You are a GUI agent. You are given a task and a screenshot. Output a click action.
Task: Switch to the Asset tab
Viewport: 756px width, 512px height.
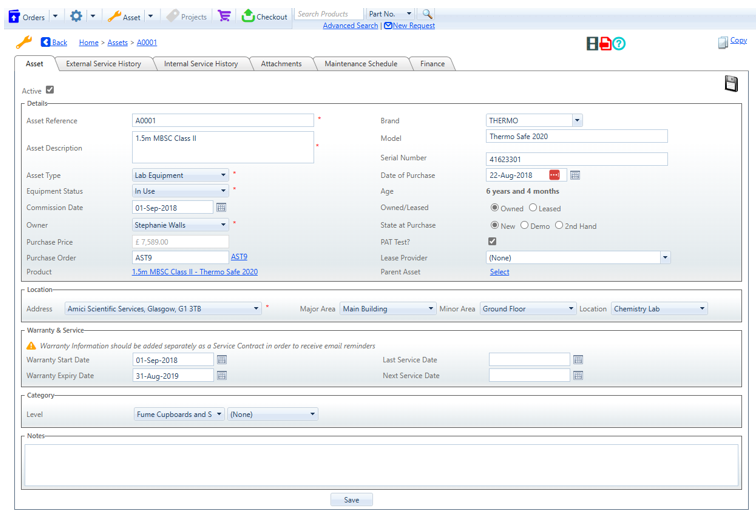pyautogui.click(x=35, y=64)
